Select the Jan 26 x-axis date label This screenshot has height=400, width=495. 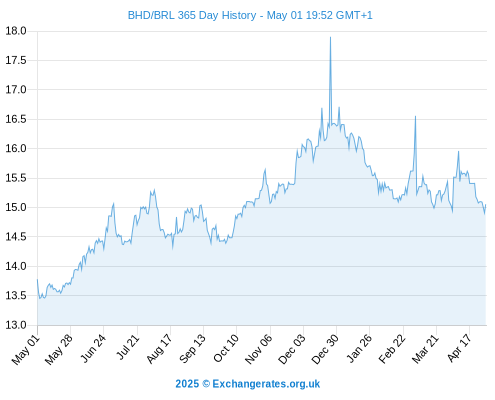(x=359, y=349)
